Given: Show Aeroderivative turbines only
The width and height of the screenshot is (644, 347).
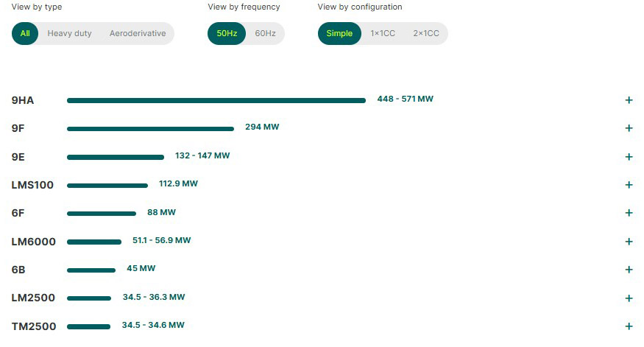Looking at the screenshot, I should point(138,33).
